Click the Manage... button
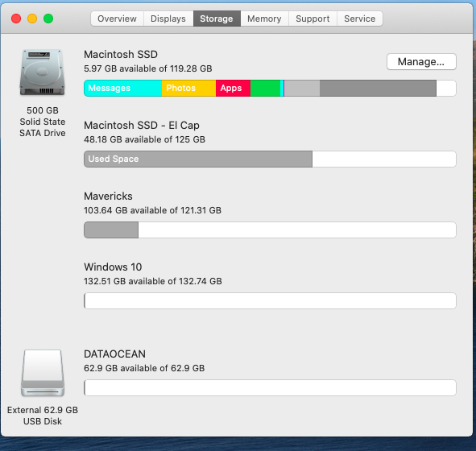The width and height of the screenshot is (476, 451). coord(421,62)
